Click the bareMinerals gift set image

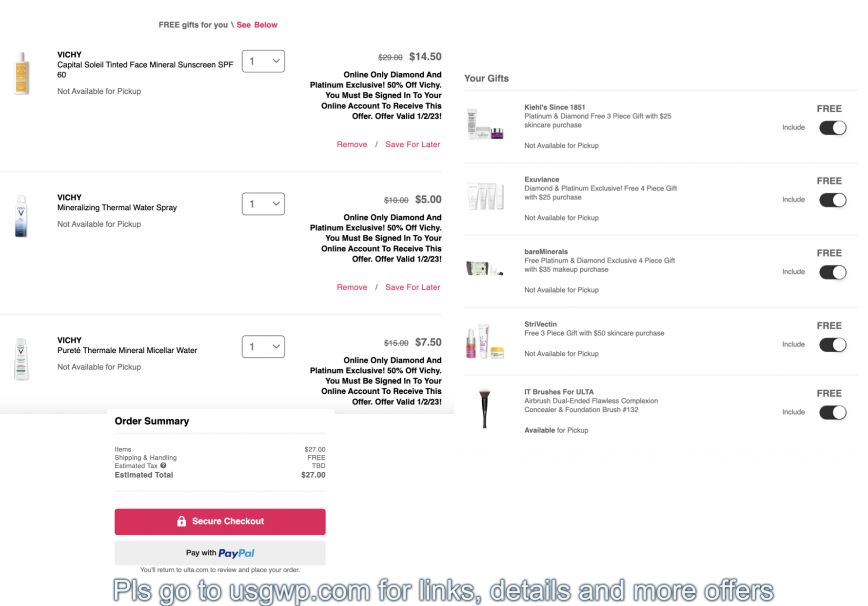485,269
